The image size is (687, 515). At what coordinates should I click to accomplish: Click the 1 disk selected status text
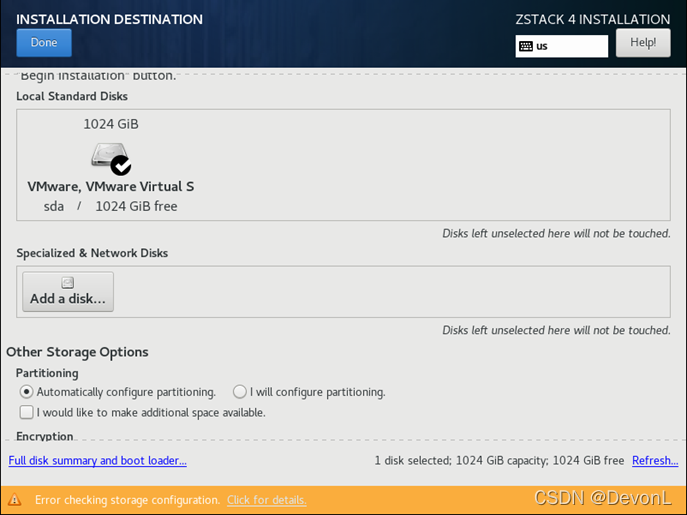pyautogui.click(x=499, y=460)
